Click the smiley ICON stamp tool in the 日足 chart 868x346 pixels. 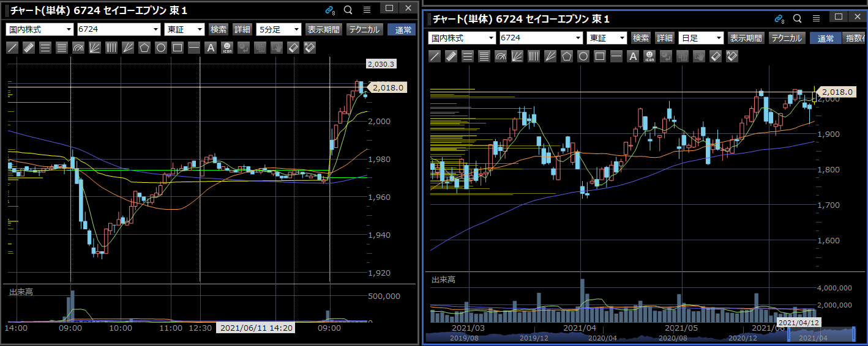point(649,57)
